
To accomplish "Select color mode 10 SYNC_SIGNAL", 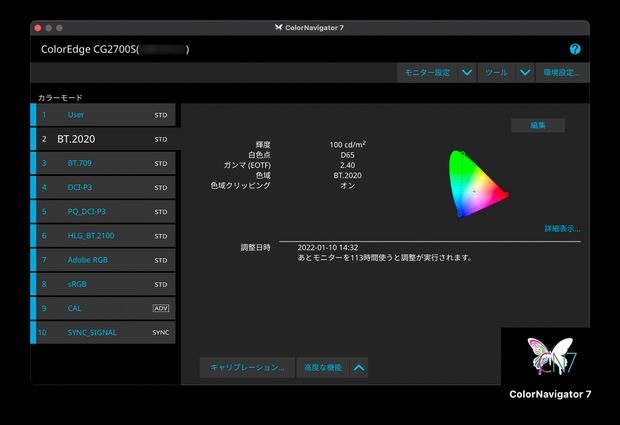I will click(x=103, y=332).
